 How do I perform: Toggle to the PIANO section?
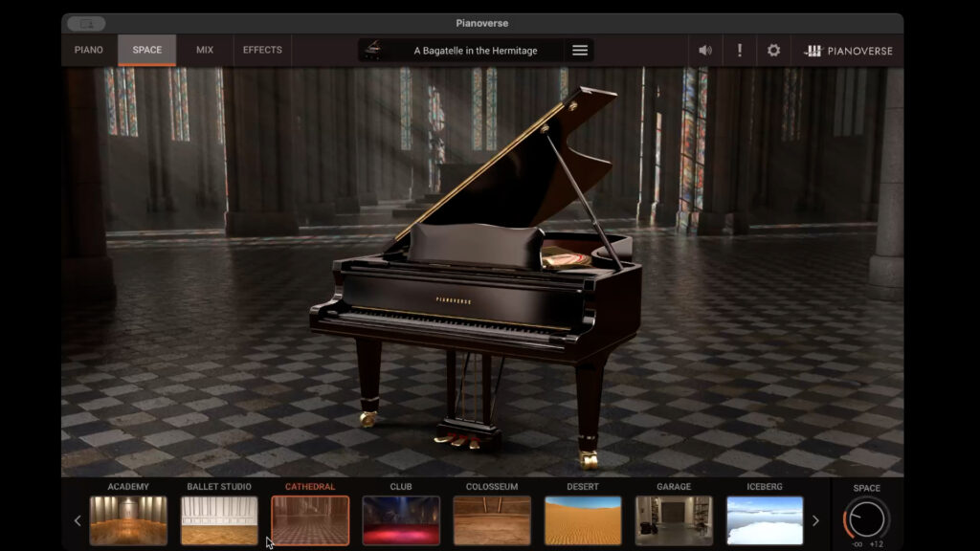(87, 50)
